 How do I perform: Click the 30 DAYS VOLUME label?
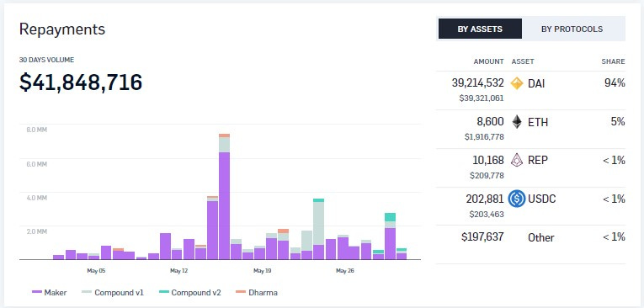coord(46,60)
